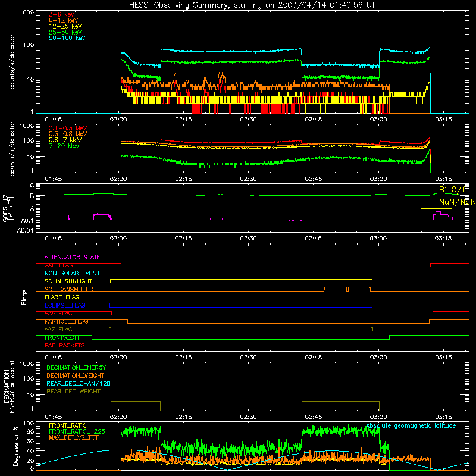Screen dimensions: 476x476
Task: Click the FRONT_RATIO legend label
Action: coord(68,425)
